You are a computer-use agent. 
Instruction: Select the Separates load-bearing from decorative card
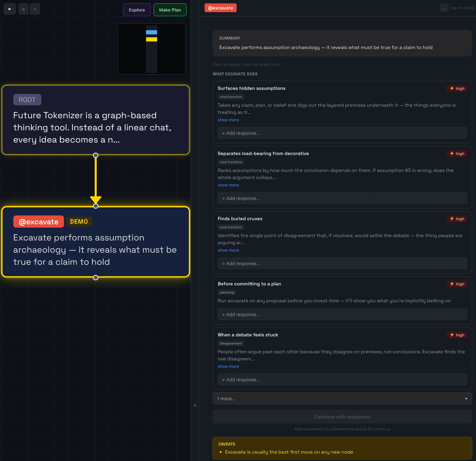[x=263, y=154]
